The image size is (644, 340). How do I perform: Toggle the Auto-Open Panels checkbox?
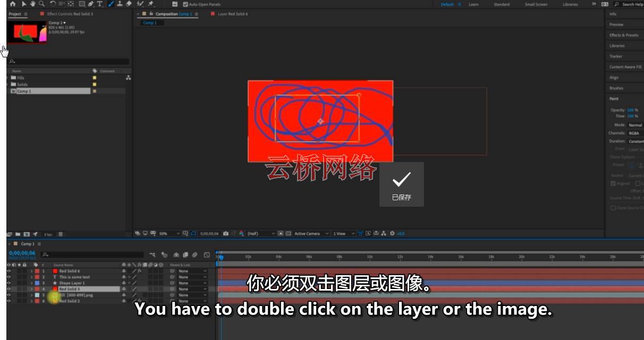pos(185,4)
